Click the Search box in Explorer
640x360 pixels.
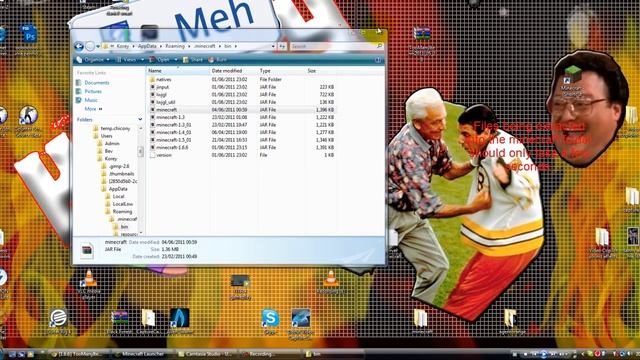[x=337, y=46]
